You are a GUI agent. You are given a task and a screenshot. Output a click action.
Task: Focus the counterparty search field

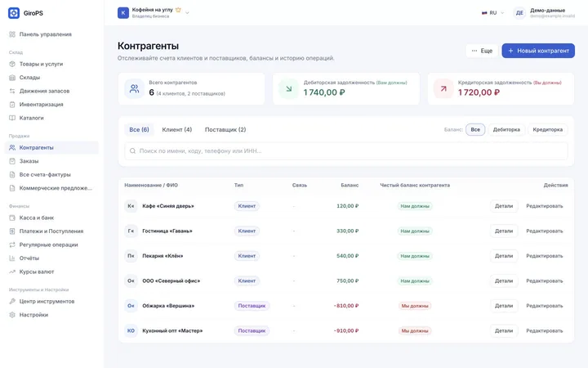tap(346, 151)
